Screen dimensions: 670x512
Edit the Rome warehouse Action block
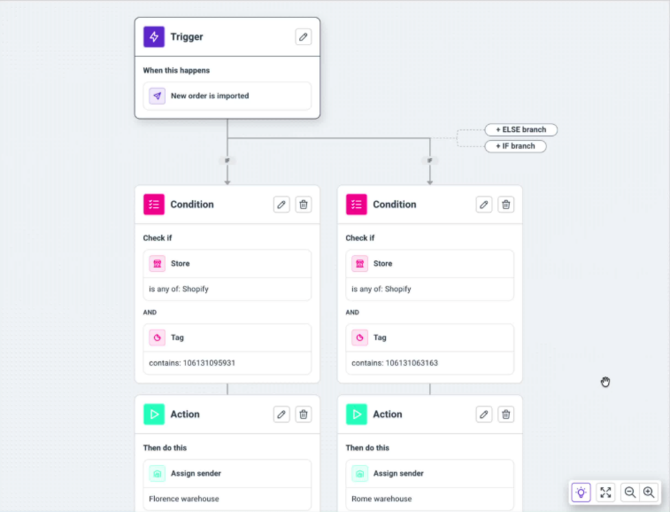pyautogui.click(x=484, y=414)
